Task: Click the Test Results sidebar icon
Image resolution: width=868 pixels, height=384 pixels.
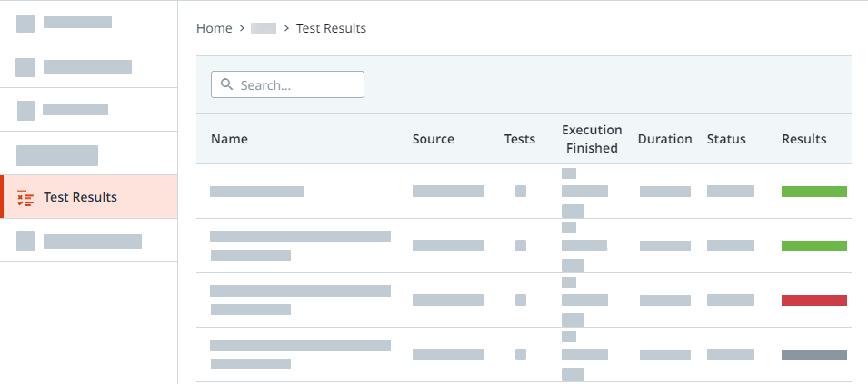Action: [25, 197]
